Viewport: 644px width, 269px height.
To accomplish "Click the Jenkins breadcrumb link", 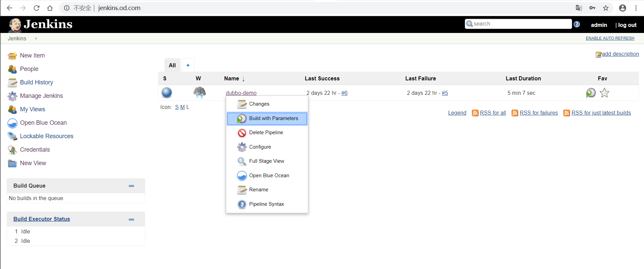I will [17, 38].
